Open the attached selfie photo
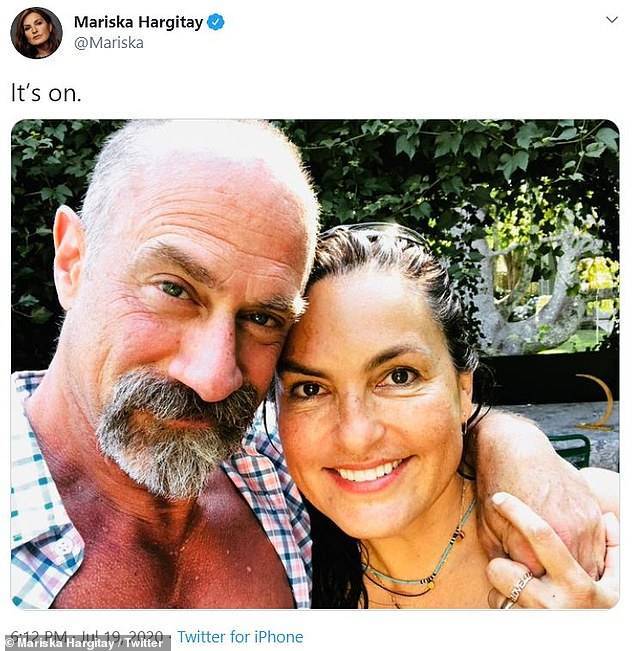 (315, 364)
